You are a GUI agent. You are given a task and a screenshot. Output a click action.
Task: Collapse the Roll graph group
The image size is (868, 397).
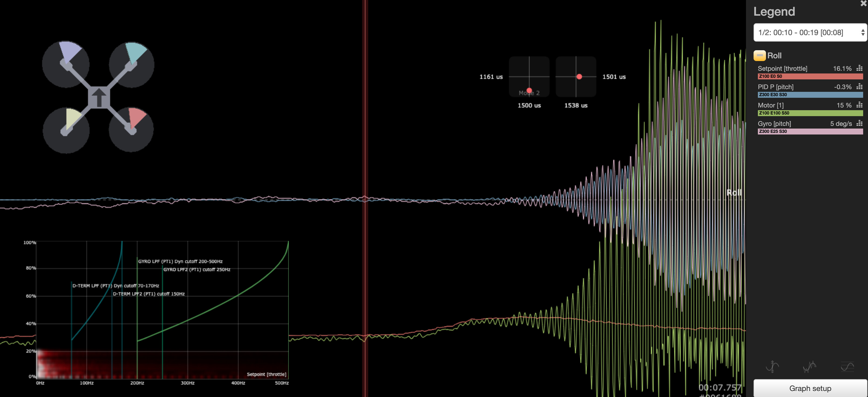(x=760, y=56)
